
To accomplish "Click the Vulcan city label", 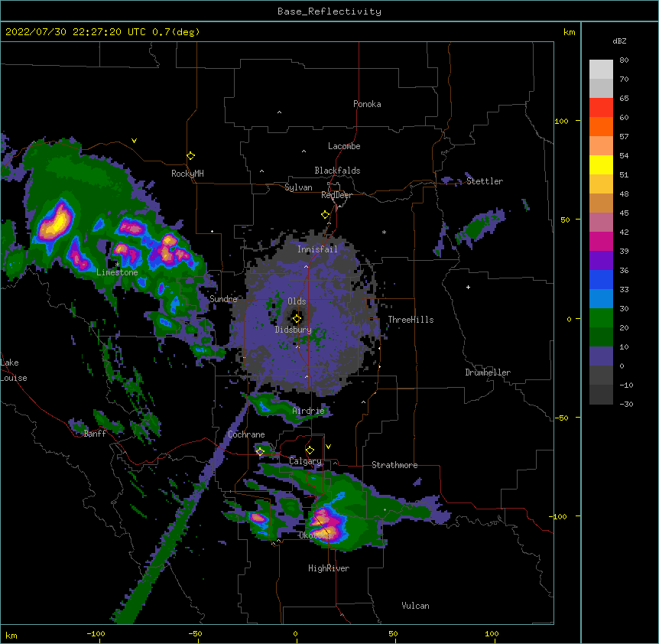I will (x=415, y=606).
